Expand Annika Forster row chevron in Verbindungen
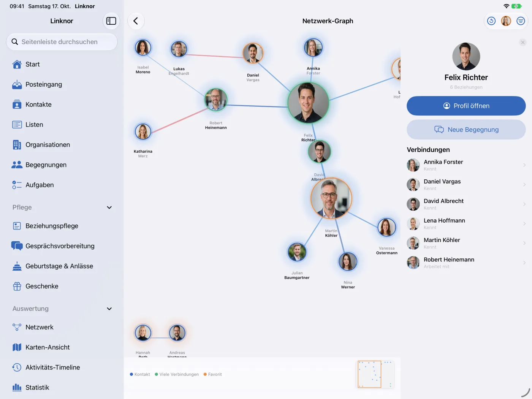Viewport: 532px width, 399px height. [x=524, y=165]
